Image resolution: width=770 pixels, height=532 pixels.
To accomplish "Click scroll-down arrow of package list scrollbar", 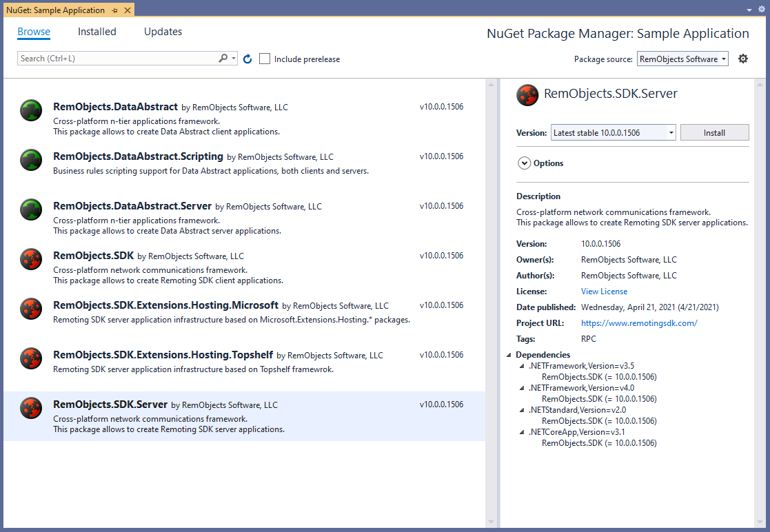I will click(491, 522).
